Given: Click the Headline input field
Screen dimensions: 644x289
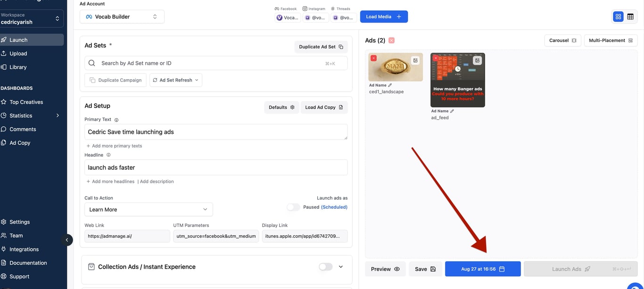Looking at the screenshot, I should 216,167.
